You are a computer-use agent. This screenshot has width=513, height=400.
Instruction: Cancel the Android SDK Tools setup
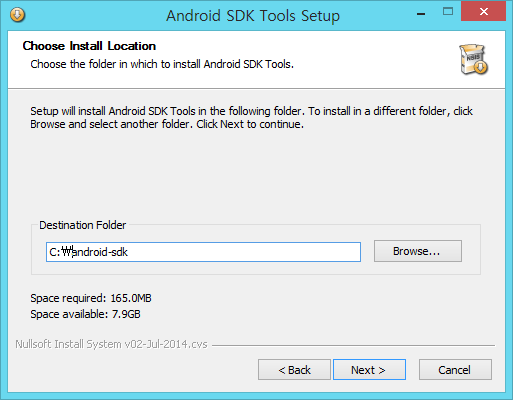pyautogui.click(x=455, y=369)
